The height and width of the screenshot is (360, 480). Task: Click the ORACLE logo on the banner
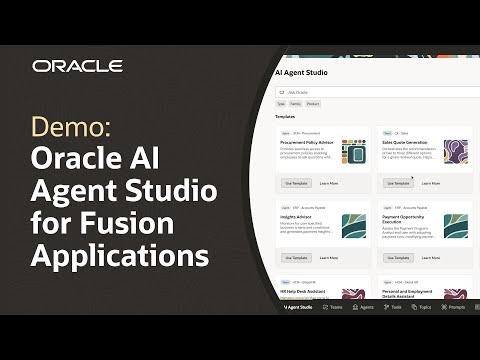[77, 66]
